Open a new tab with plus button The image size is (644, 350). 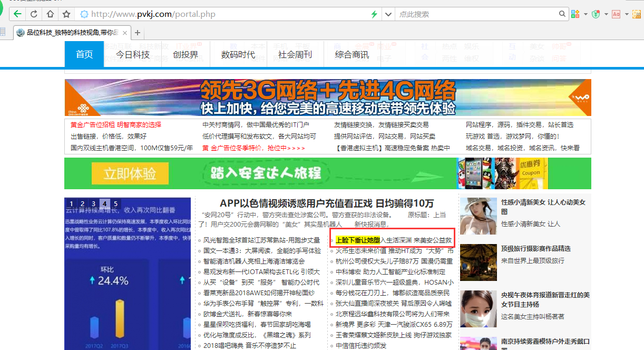(138, 33)
